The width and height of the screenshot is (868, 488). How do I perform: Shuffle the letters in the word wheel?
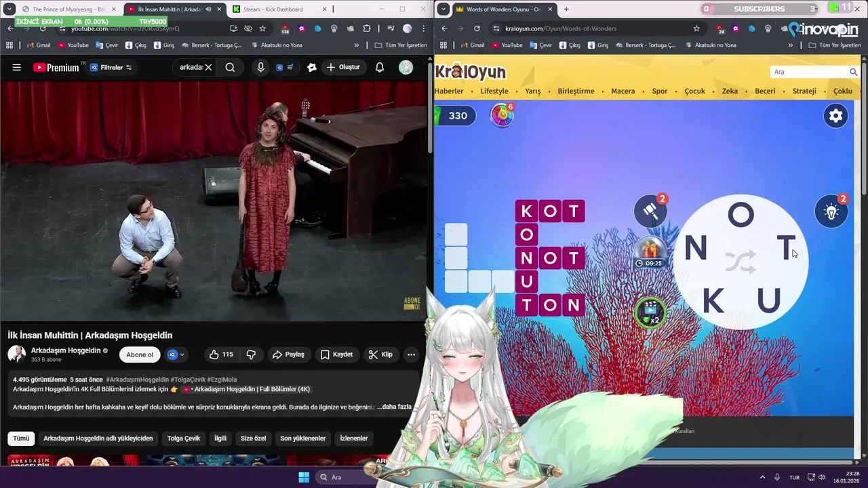pyautogui.click(x=740, y=262)
